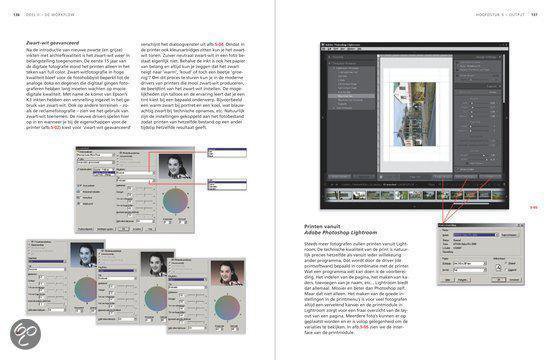Screen dimensions: 550x360
Task: Select the highlighted template in Template Browser list
Action: (x=351, y=96)
